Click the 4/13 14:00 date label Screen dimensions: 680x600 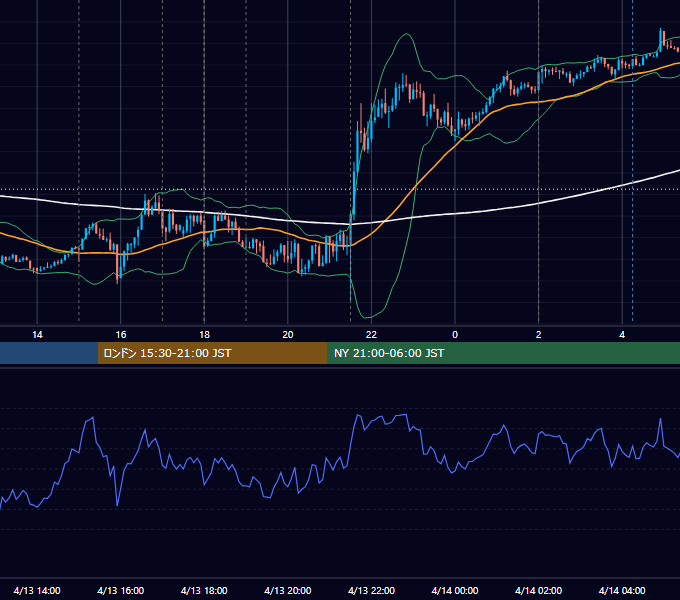click(37, 590)
